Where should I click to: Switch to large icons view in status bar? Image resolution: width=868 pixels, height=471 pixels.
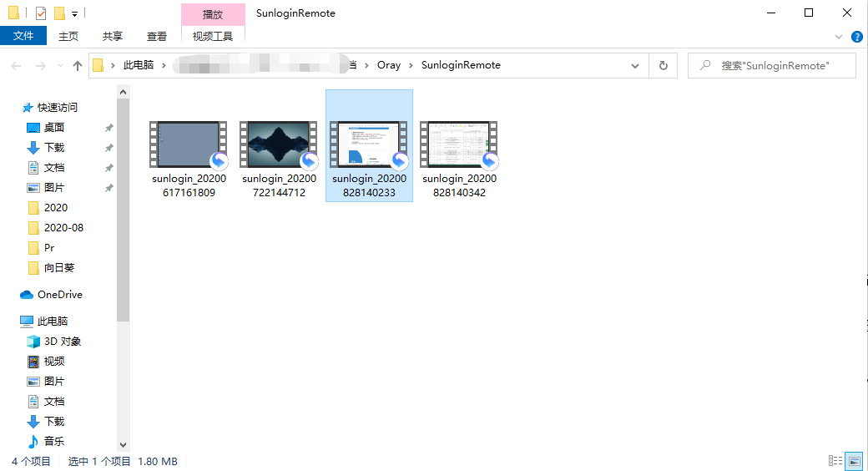[x=854, y=460]
